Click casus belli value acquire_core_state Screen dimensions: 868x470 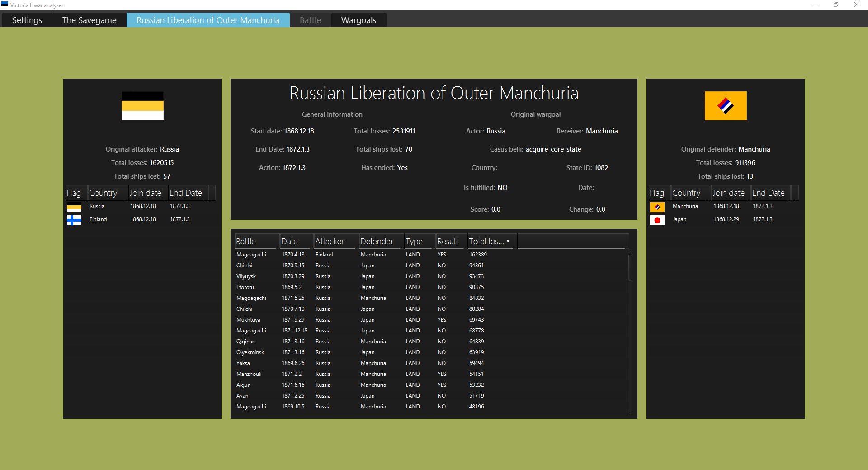tap(553, 149)
